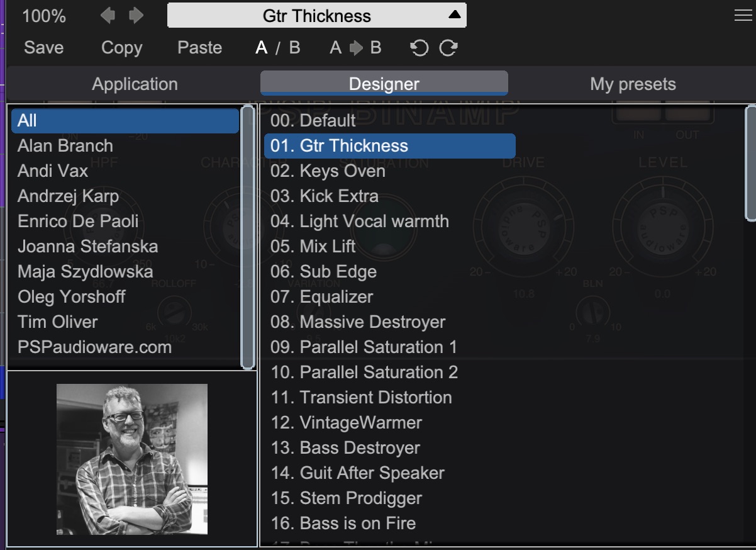Open the Gtr Thickness preset dropdown
Screen dimensions: 756x550
pyautogui.click(x=317, y=16)
